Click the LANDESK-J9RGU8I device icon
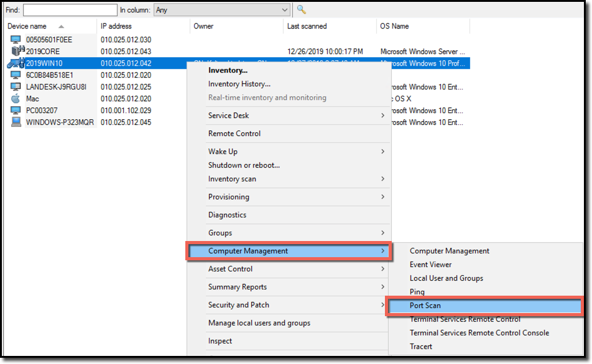This screenshot has height=364, width=592. (16, 87)
